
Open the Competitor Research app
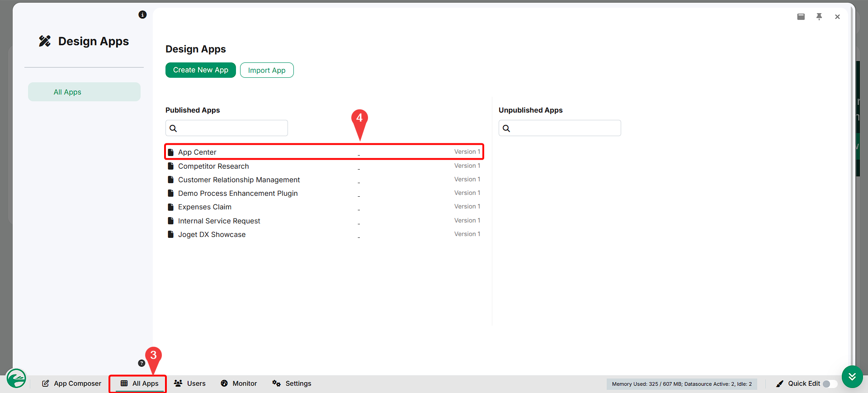click(x=213, y=166)
